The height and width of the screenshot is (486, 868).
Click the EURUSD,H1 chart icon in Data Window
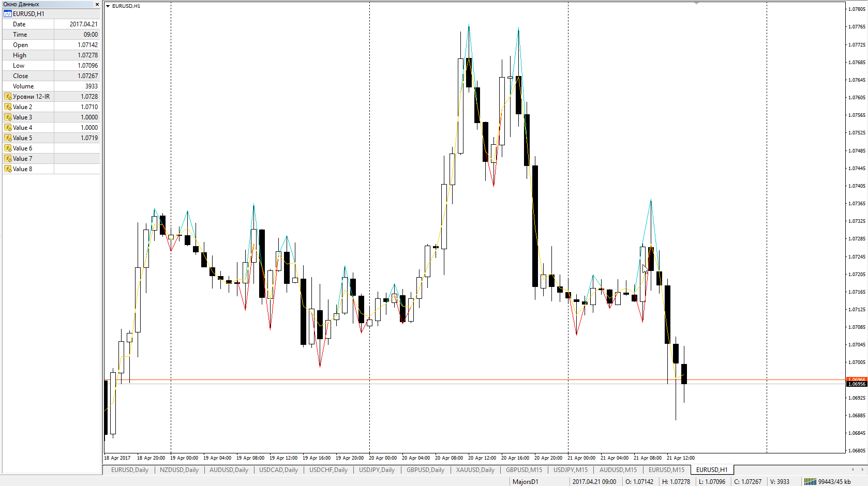(x=8, y=14)
